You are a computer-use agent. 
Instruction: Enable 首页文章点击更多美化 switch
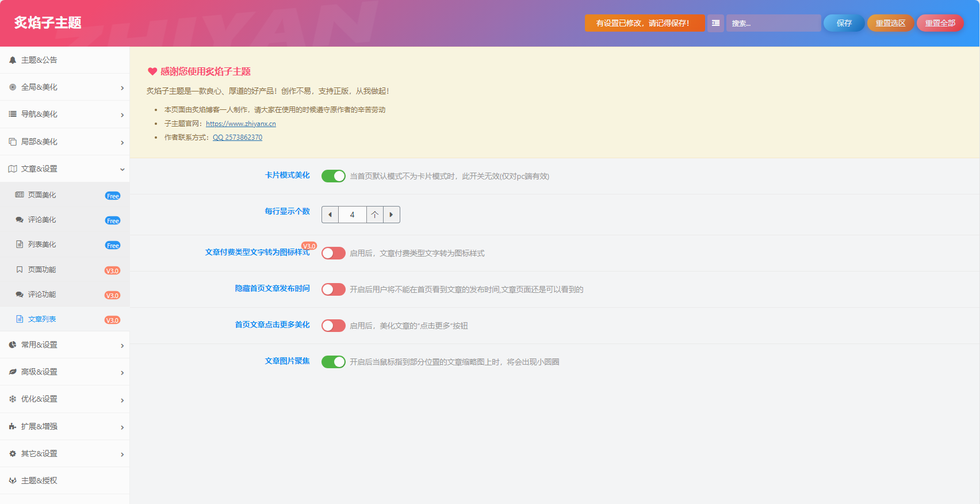tap(334, 326)
